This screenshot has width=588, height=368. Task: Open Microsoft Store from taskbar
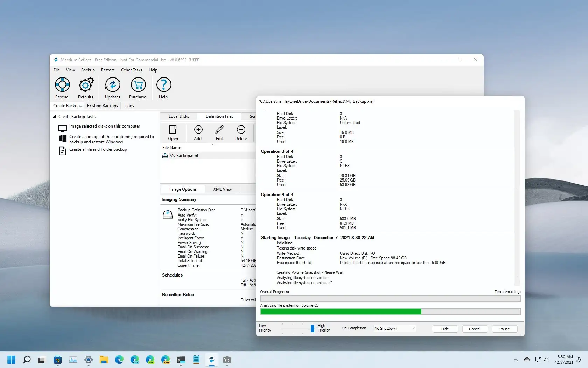pos(57,360)
